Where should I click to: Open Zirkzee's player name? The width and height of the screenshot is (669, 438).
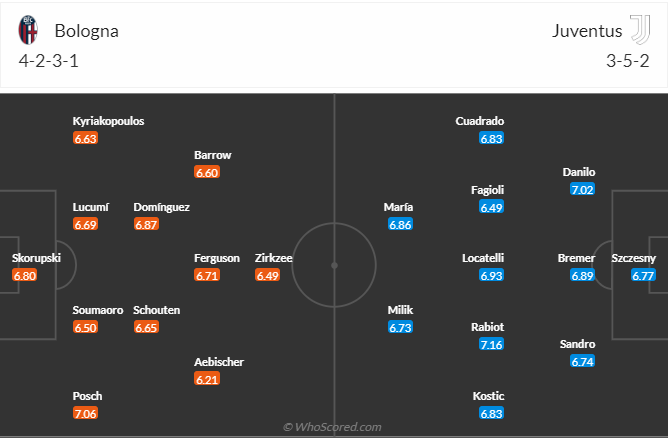[273, 258]
